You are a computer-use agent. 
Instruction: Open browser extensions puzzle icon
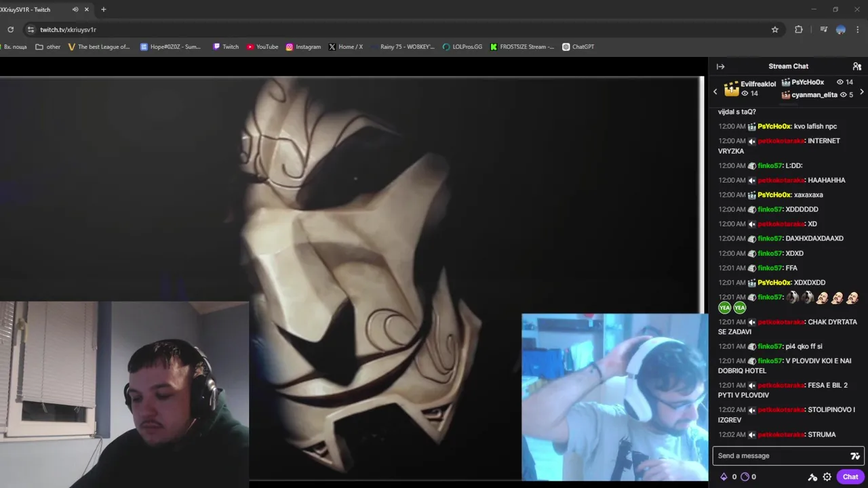tap(799, 30)
